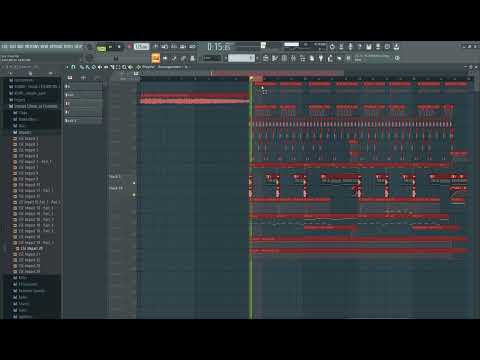This screenshot has height=360, width=480.
Task: Expand the Kicks folder in browser
Action: coord(20,278)
